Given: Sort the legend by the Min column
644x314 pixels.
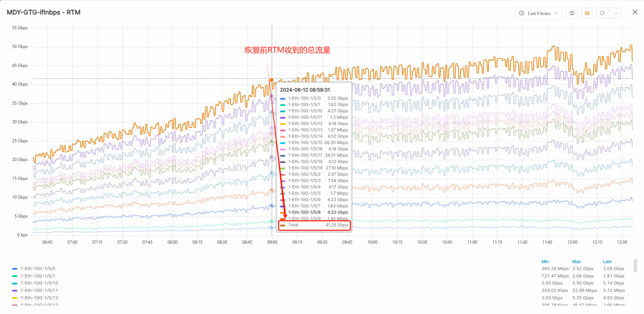Looking at the screenshot, I should click(545, 262).
